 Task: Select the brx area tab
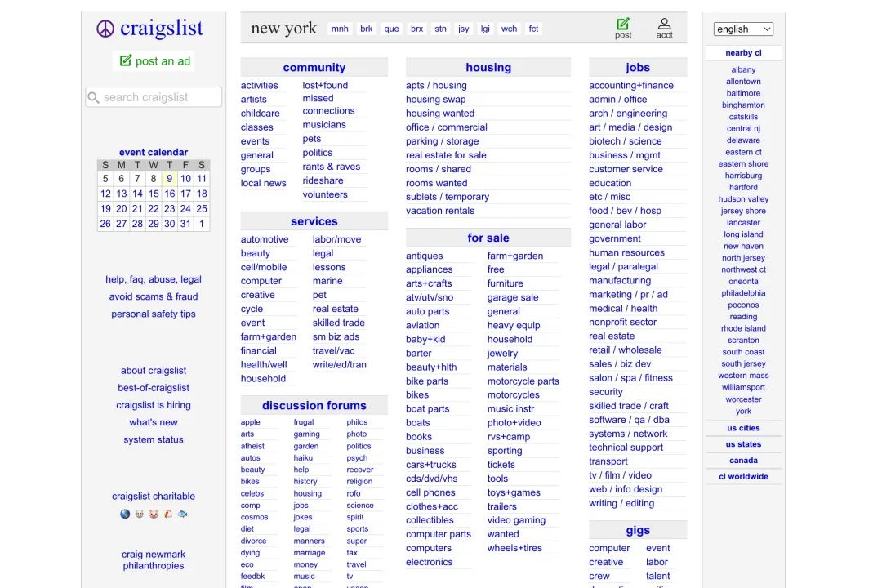pyautogui.click(x=416, y=29)
